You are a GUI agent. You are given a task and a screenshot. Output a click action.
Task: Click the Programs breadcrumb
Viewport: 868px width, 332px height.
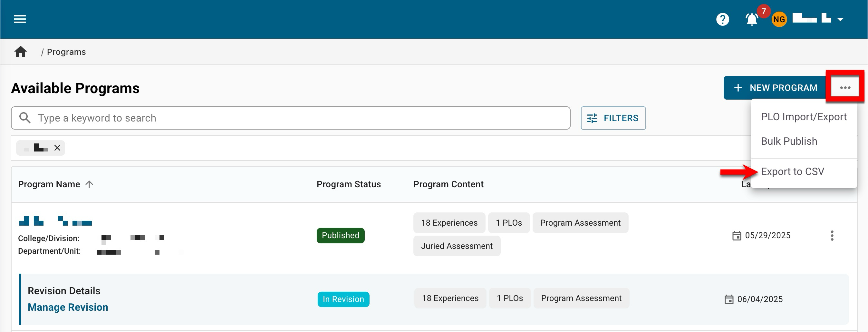pos(66,52)
